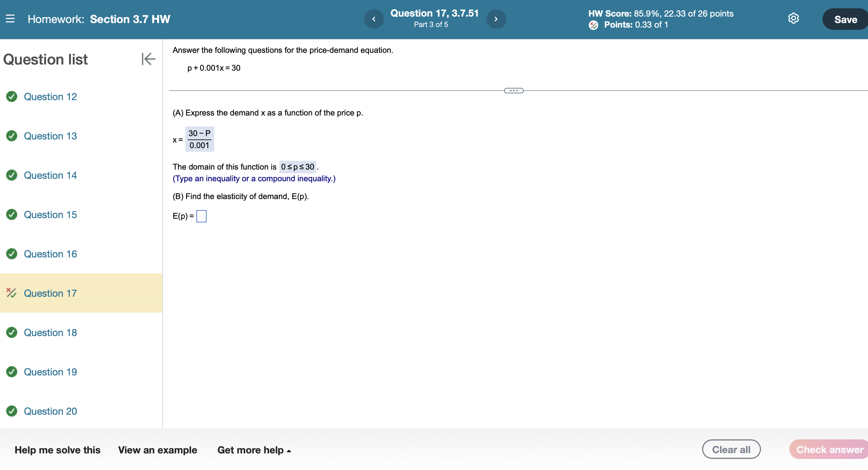Click Question 17 partial-credit icon
868x470 pixels.
point(11,293)
